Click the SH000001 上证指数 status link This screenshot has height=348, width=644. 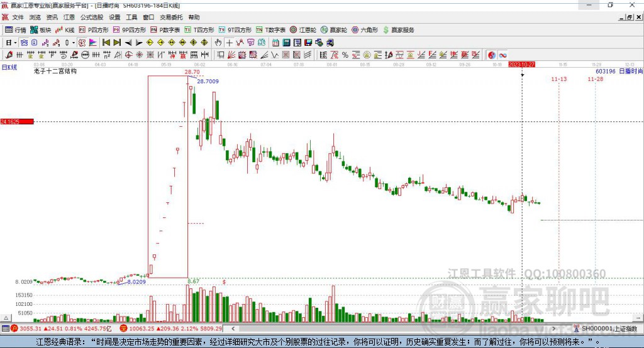pos(606,329)
